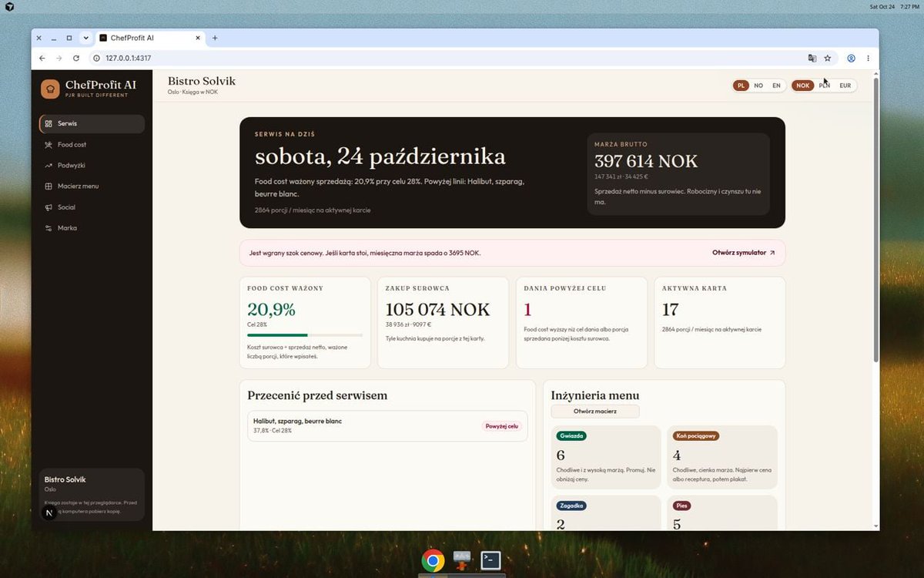Click the Powyżej celu tag
The image size is (924, 578).
click(502, 426)
